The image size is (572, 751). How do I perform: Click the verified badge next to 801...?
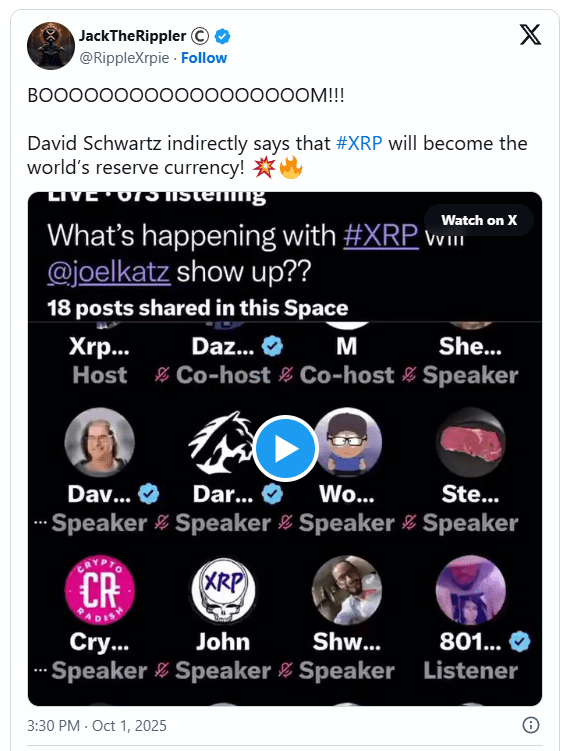coord(520,642)
